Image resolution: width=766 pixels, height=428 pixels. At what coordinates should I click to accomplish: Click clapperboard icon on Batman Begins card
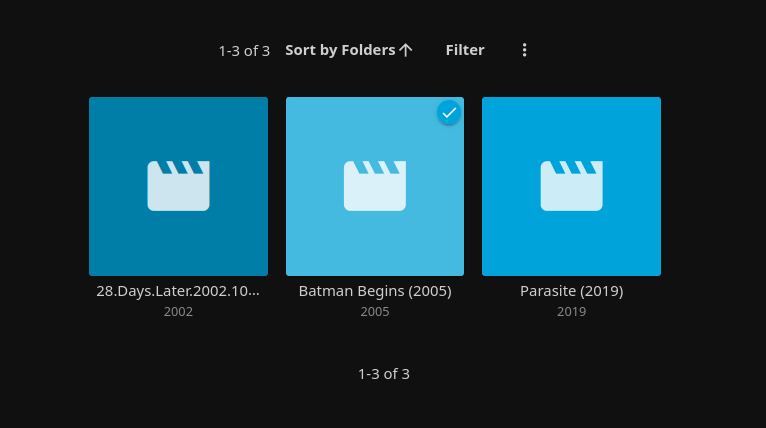(x=375, y=186)
